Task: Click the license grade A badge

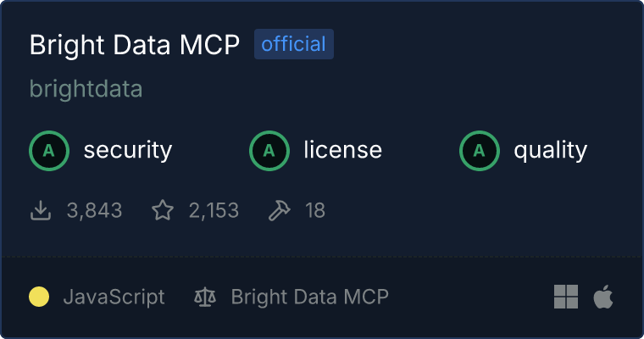Action: click(269, 151)
